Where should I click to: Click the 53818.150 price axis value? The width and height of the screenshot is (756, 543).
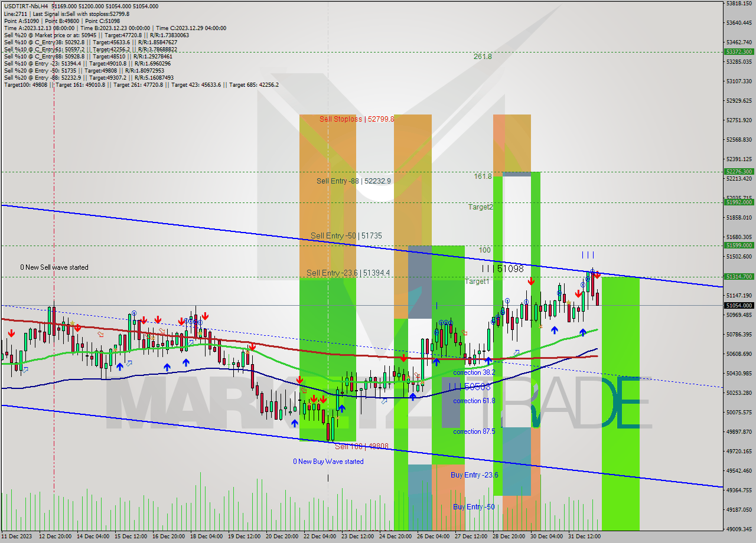point(738,4)
